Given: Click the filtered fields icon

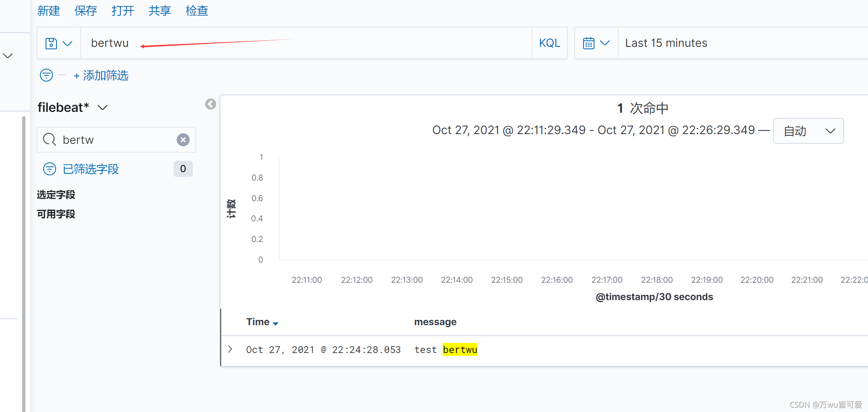Looking at the screenshot, I should point(50,169).
